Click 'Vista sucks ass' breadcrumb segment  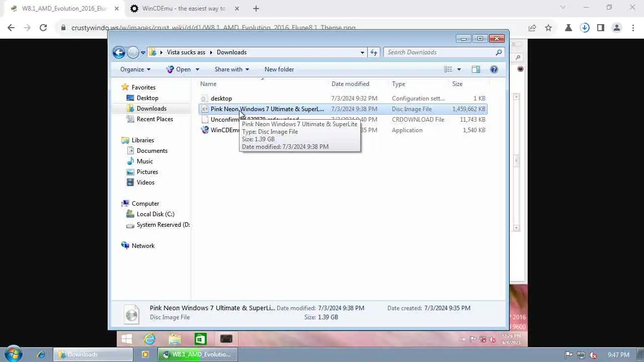(x=186, y=52)
